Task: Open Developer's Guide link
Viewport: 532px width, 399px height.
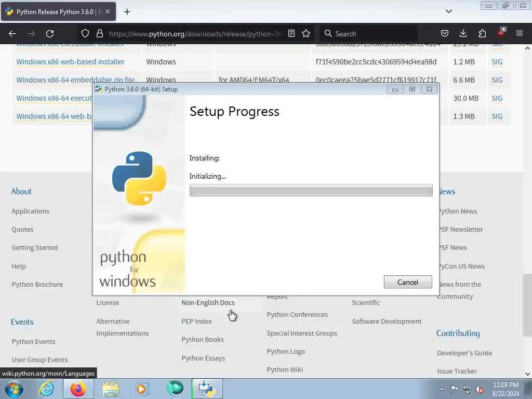Action: 464,353
